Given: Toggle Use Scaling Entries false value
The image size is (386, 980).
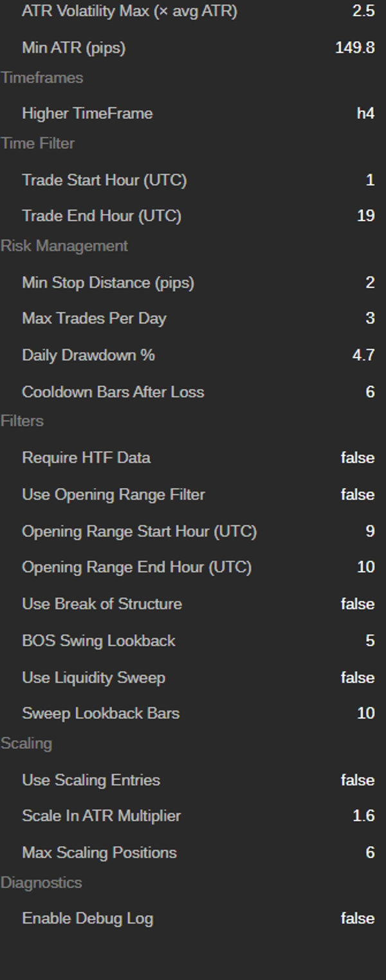Looking at the screenshot, I should tap(358, 780).
